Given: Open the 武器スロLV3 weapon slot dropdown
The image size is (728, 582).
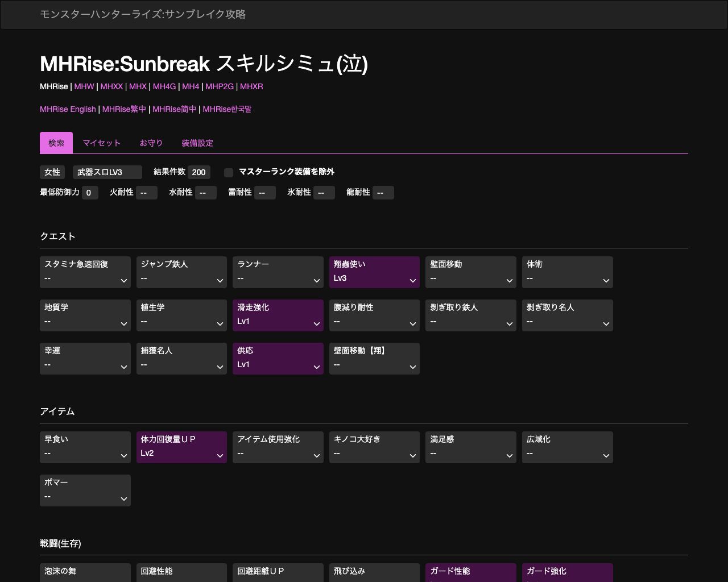Looking at the screenshot, I should pos(107,172).
